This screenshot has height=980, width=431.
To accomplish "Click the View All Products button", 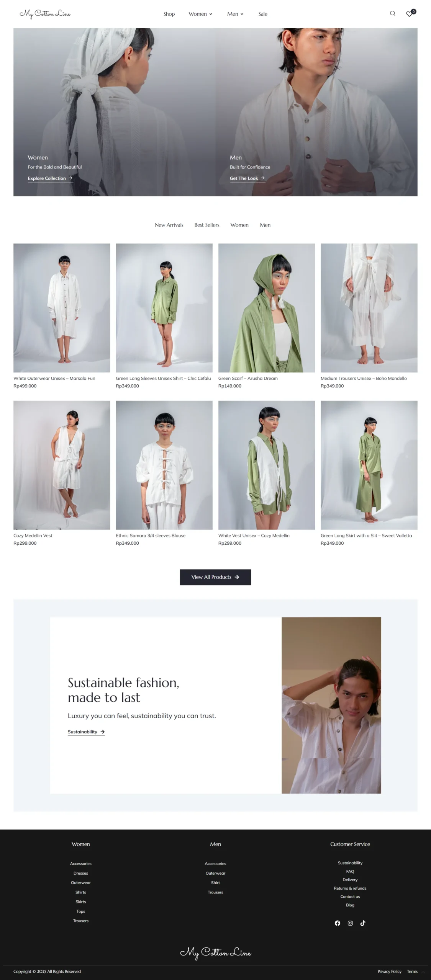I will click(x=215, y=577).
